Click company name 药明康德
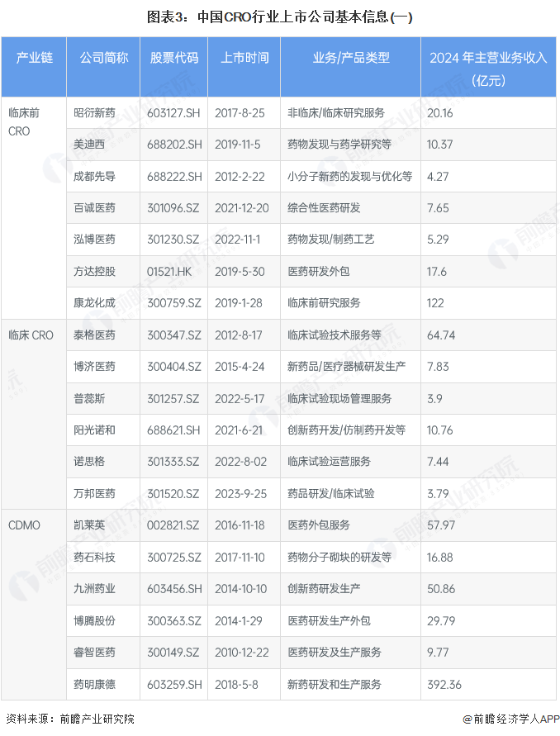The image size is (560, 736). coord(94,684)
